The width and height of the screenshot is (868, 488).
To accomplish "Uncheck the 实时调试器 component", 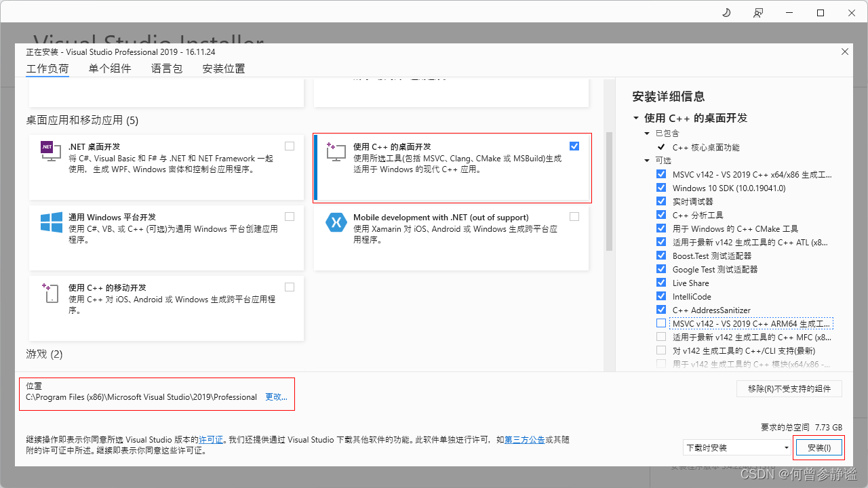I will pos(661,201).
